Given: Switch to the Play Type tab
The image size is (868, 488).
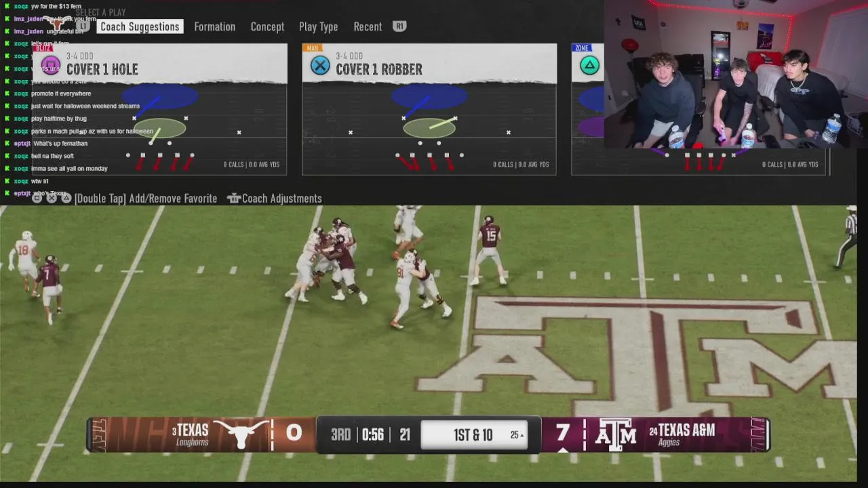Looking at the screenshot, I should (318, 26).
